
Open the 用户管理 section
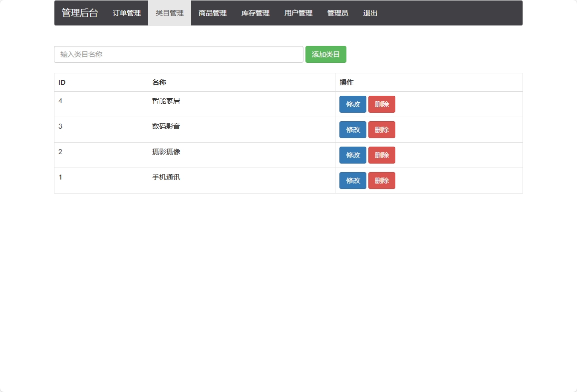pyautogui.click(x=297, y=13)
